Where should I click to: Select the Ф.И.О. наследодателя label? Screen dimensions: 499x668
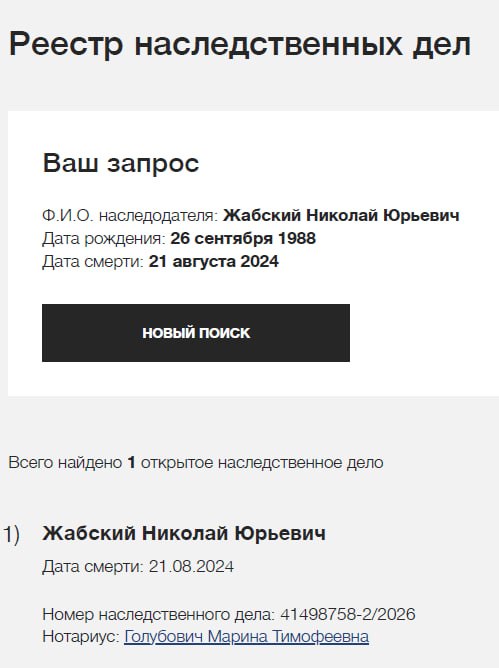[130, 216]
